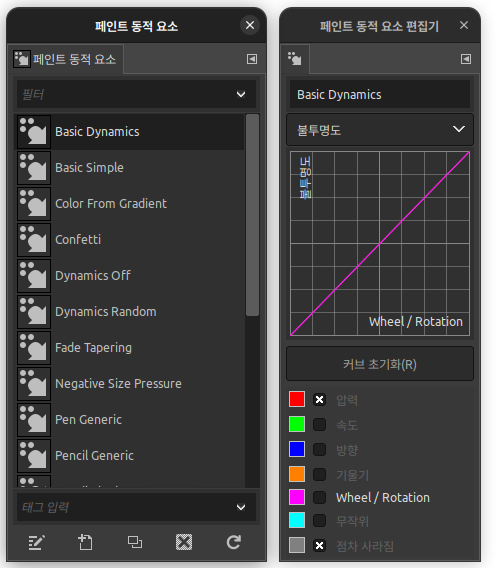Click the Color From Gradient dynamics icon
The width and height of the screenshot is (495, 568).
coord(34,204)
